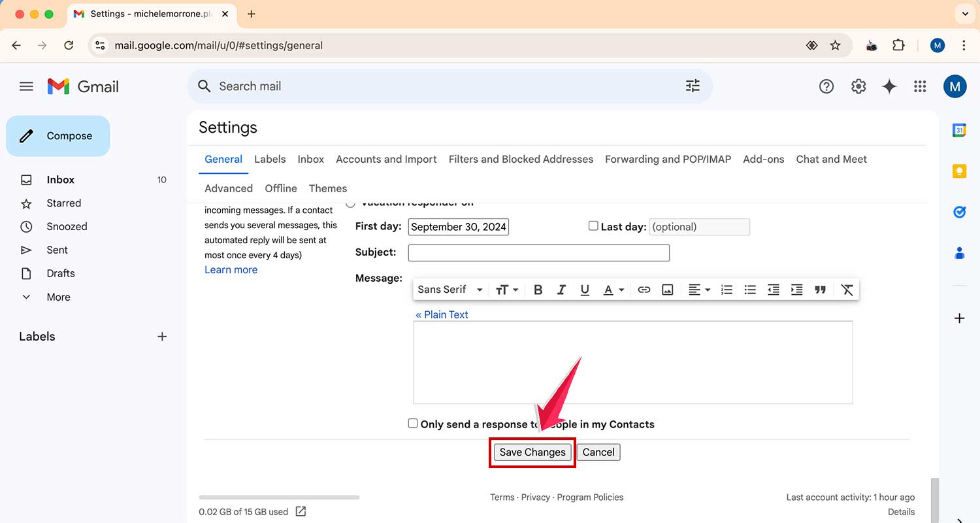Viewport: 980px width, 523px height.
Task: Apply italic formatting to the message
Action: pos(561,289)
